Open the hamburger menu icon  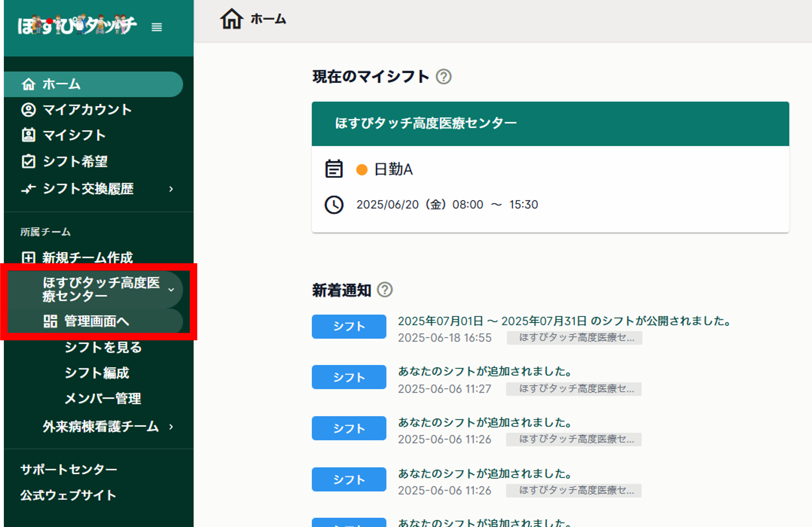[156, 27]
